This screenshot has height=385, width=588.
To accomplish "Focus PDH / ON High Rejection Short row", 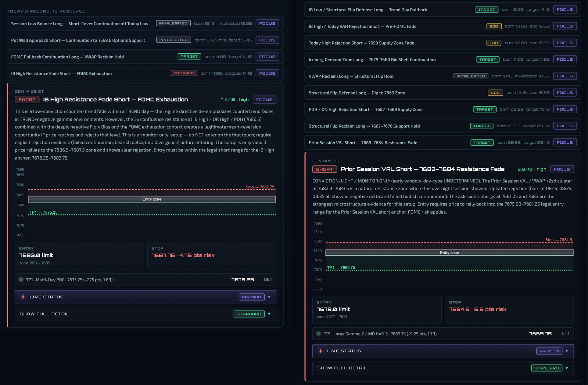I will coord(565,109).
